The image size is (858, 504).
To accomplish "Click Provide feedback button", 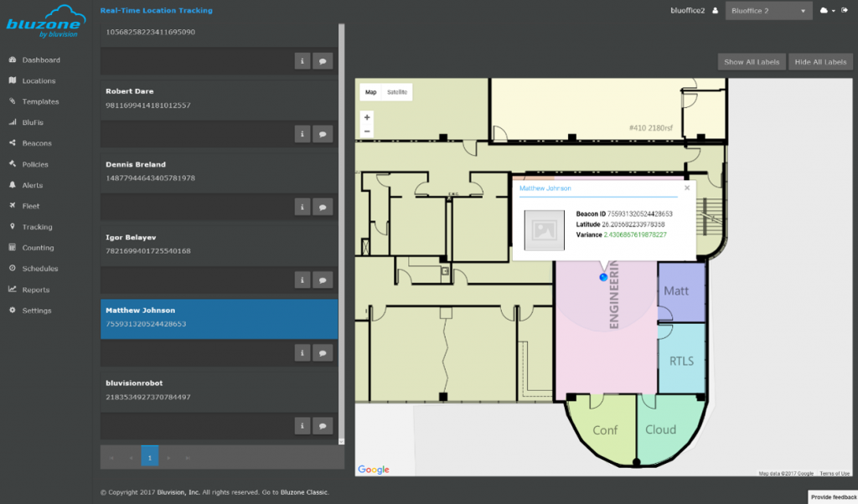I will click(833, 497).
